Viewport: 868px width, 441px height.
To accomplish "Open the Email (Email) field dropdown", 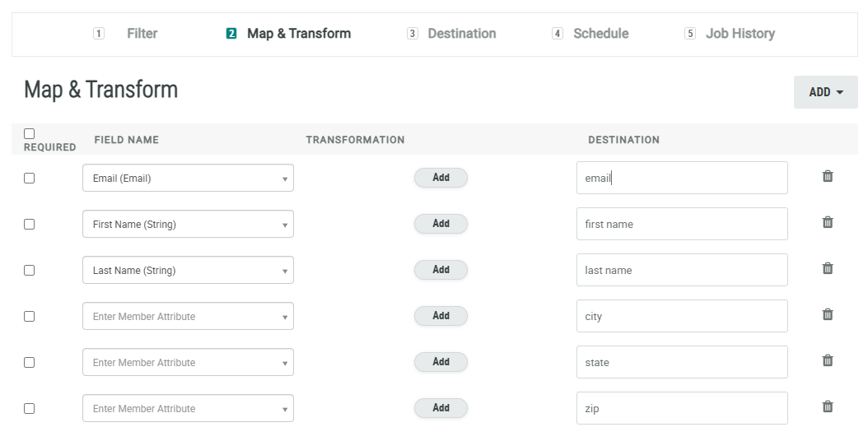I will coord(188,178).
